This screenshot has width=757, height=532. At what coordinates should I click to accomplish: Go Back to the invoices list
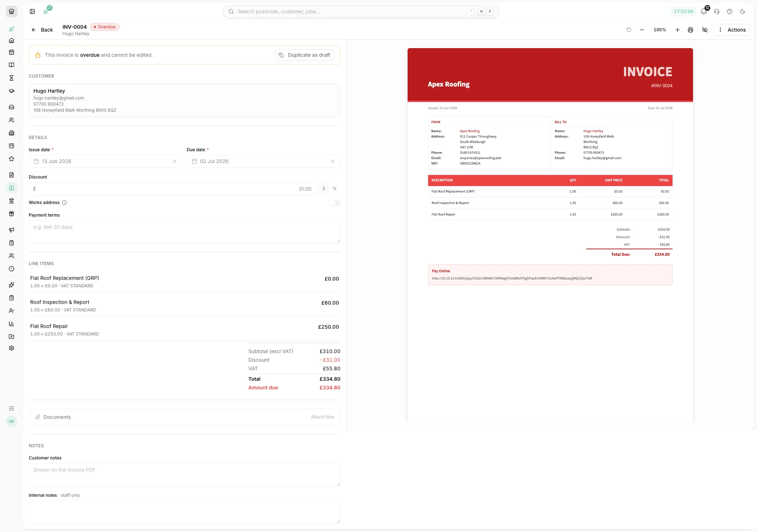(42, 30)
